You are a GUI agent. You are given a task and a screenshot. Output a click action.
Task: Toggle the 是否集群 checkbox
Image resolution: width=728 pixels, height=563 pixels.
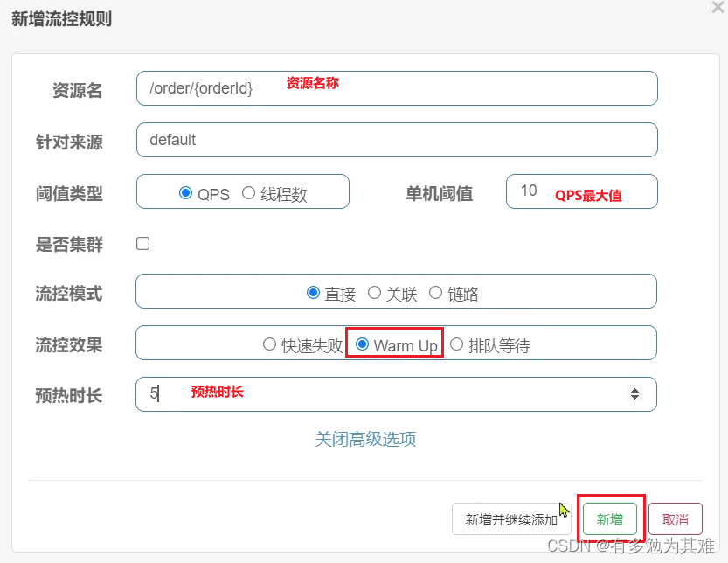(x=143, y=243)
